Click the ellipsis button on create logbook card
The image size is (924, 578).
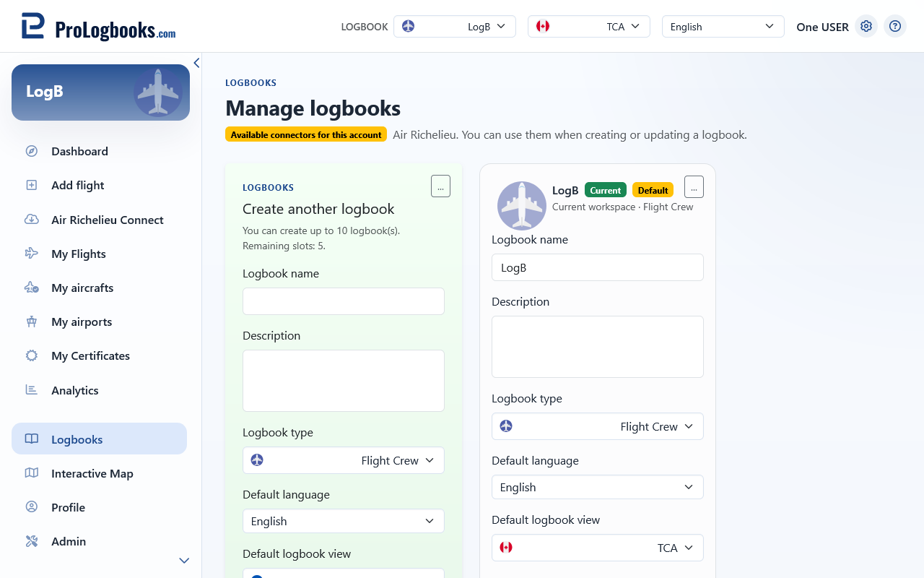pyautogui.click(x=440, y=186)
